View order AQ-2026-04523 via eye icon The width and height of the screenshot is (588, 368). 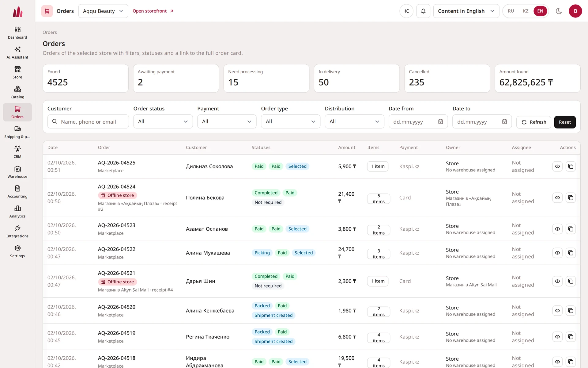[x=557, y=229]
